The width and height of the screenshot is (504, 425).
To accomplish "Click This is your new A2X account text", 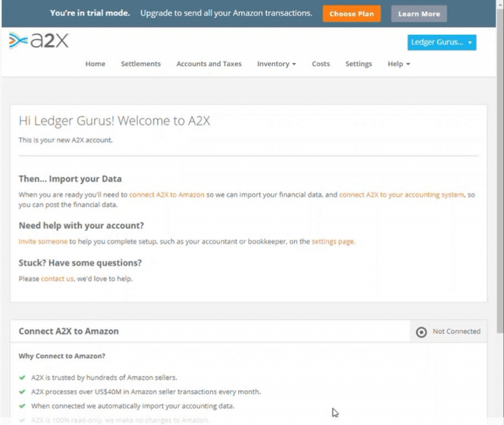I will [x=66, y=140].
